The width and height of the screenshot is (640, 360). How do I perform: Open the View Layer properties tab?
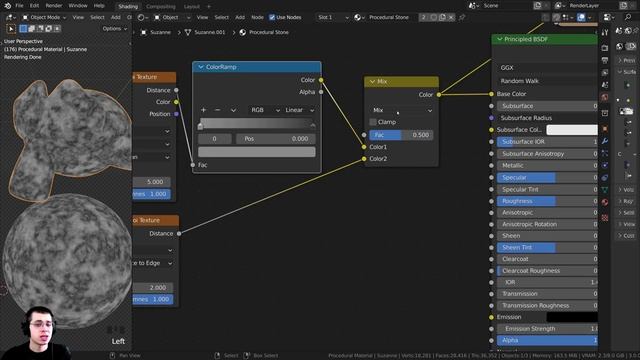pos(605,73)
